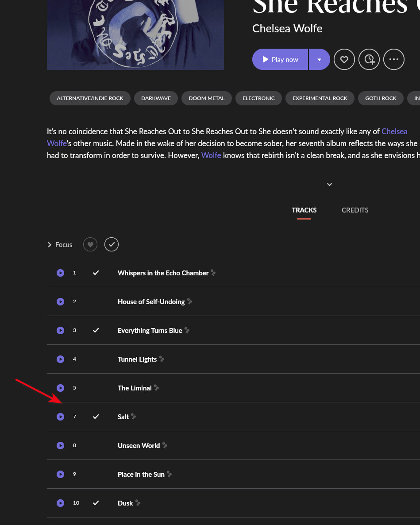Play track 3 Everything Turns Blue
This screenshot has width=420, height=525.
point(60,331)
